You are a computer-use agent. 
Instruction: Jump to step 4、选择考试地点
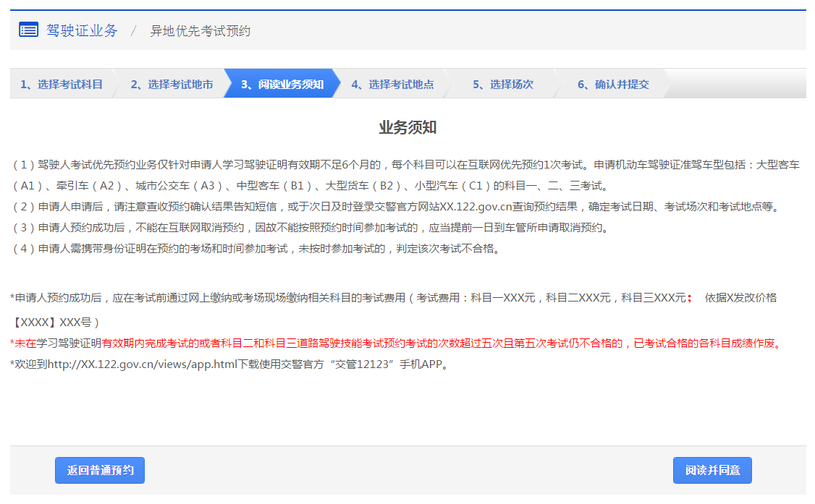(392, 84)
